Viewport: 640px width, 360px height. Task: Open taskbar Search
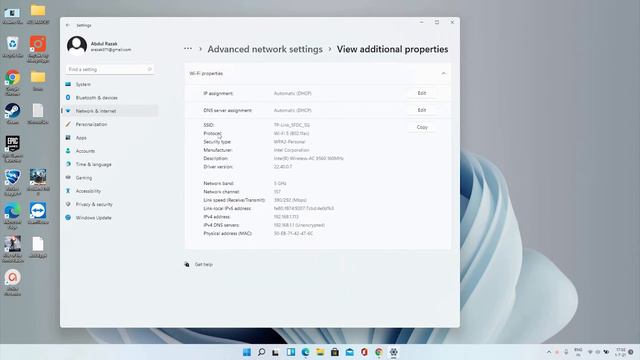point(261,352)
